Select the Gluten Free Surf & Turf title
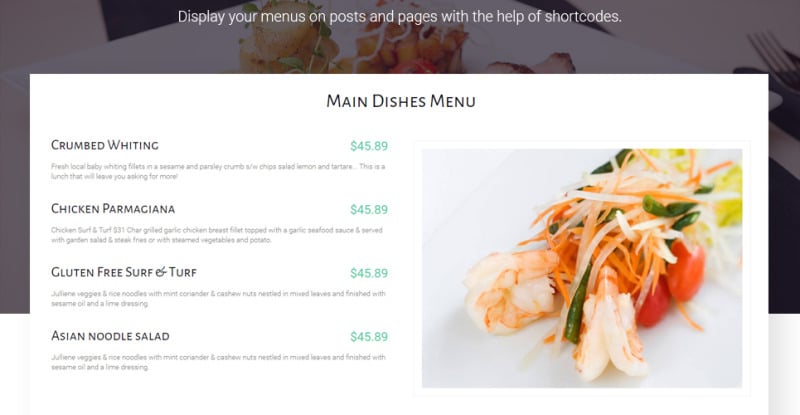This screenshot has width=800, height=415. (x=123, y=273)
